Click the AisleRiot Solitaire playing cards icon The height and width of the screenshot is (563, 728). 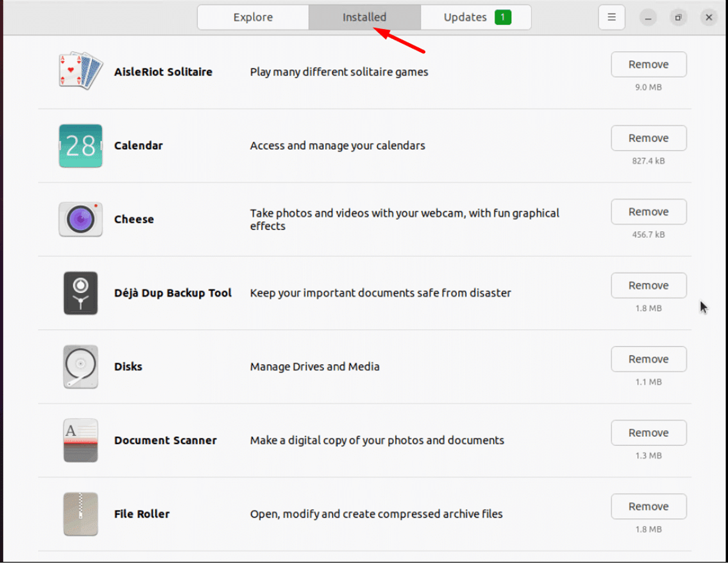point(81,72)
